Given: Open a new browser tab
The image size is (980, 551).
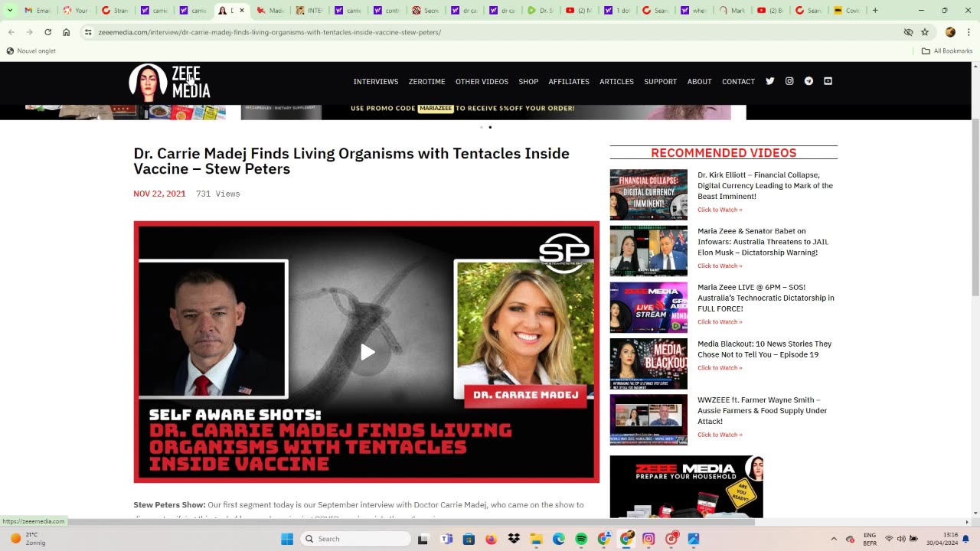Looking at the screenshot, I should [875, 11].
